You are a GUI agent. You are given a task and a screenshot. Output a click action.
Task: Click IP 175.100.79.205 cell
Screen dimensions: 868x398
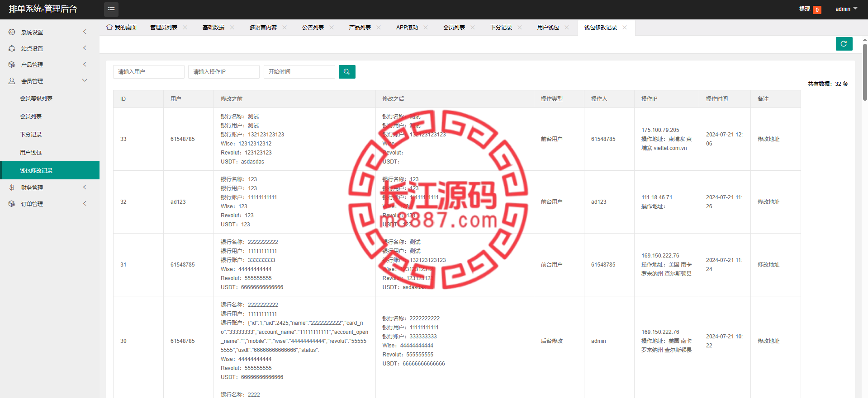click(x=660, y=130)
